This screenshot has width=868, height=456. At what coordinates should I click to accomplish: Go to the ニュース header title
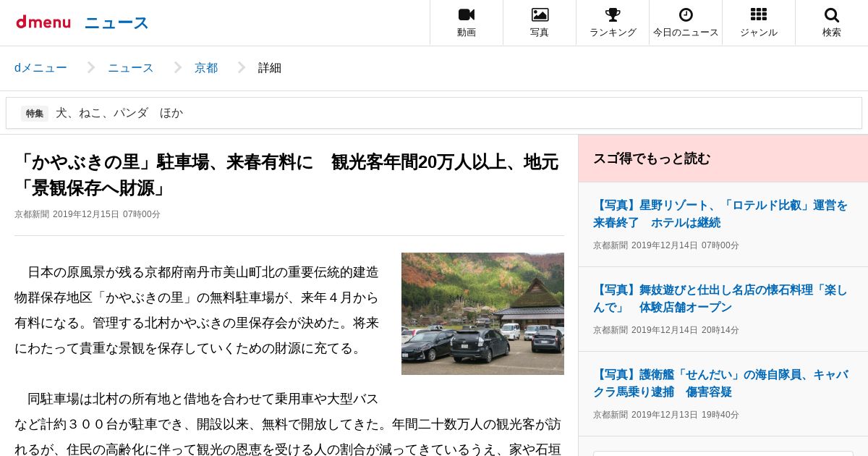[116, 22]
